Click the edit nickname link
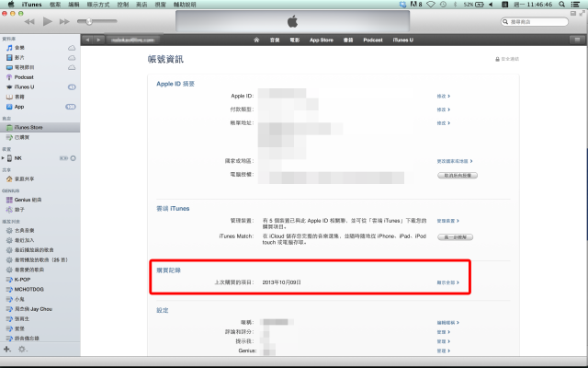 447,323
